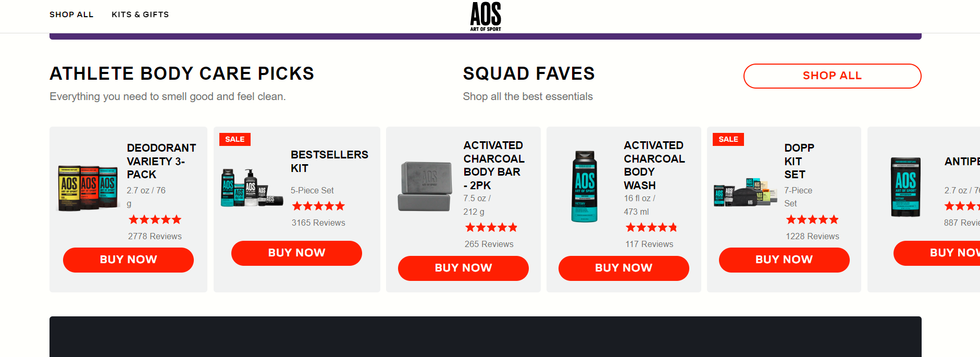Click the Antiperspirant deodorant stick image
Viewport: 980px width, 357px height.
905,187
